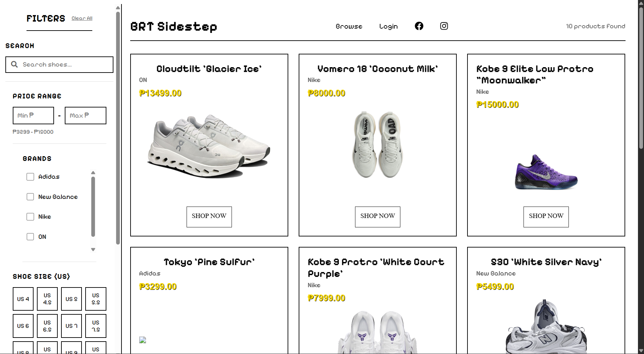Shop Now for Cloudtilt 'Glacier Ice'
This screenshot has width=644, height=354.
tap(209, 217)
